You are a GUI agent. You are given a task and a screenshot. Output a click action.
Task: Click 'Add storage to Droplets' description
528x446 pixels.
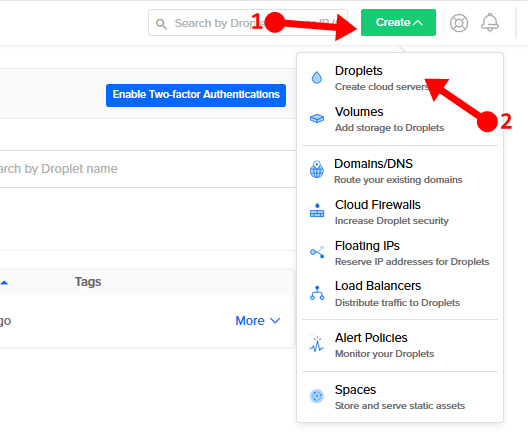coord(389,128)
